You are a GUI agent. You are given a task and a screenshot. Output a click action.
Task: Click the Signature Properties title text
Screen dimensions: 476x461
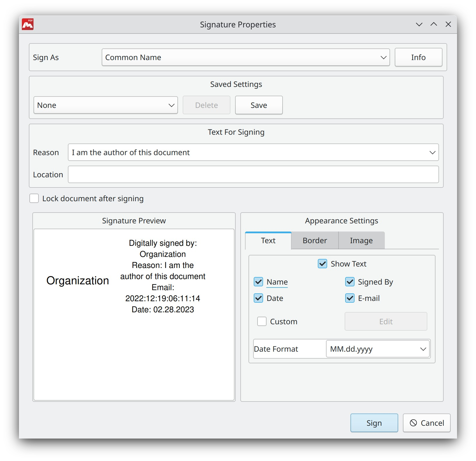tap(238, 24)
